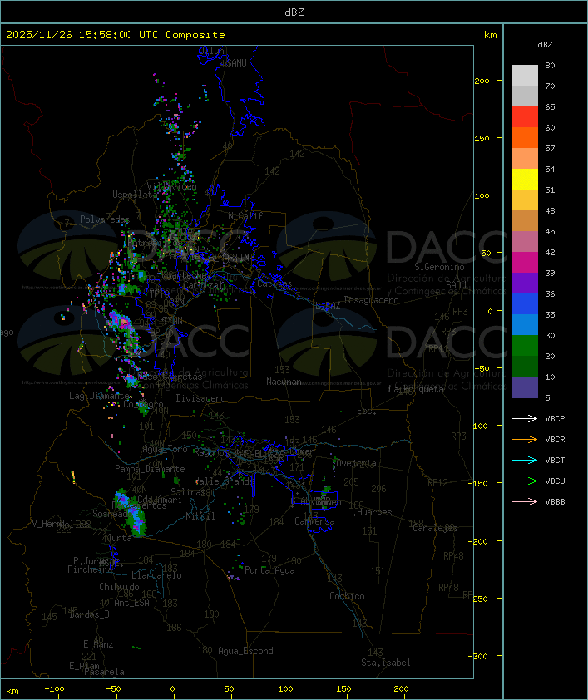Click the dBZ title in top bar
The height and width of the screenshot is (700, 588).
294,12
